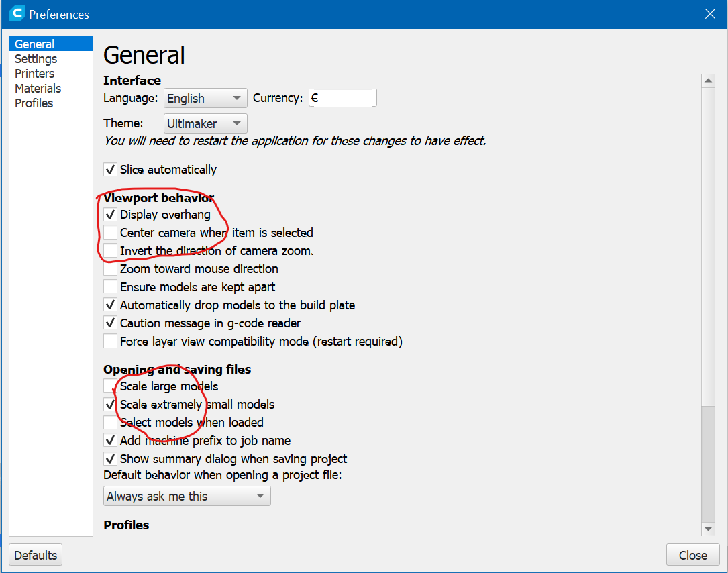728x573 pixels.
Task: Click the Defaults button
Action: tap(35, 555)
